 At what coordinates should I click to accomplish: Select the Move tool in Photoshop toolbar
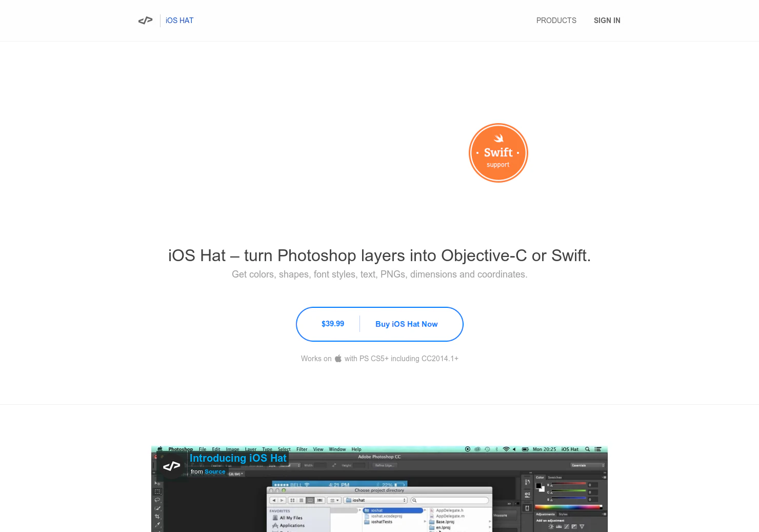156,483
